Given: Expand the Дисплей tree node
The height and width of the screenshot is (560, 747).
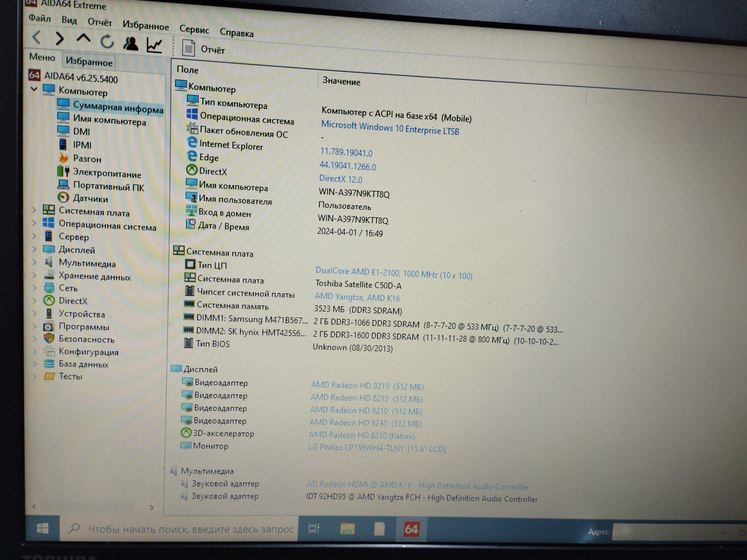Looking at the screenshot, I should pos(34,249).
